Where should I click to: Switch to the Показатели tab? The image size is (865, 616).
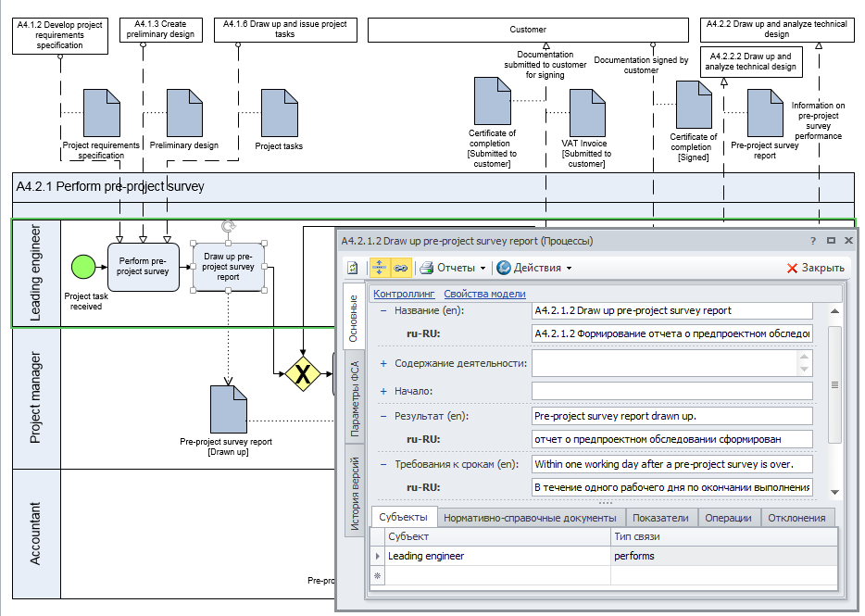pos(662,518)
